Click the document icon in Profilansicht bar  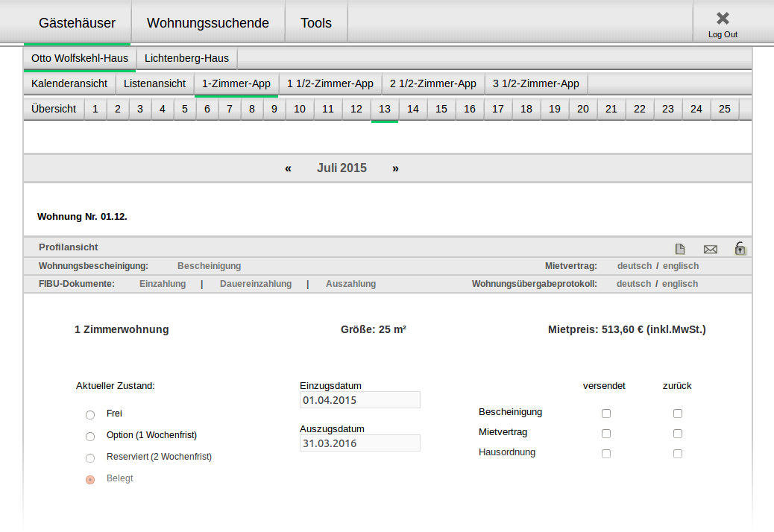680,249
